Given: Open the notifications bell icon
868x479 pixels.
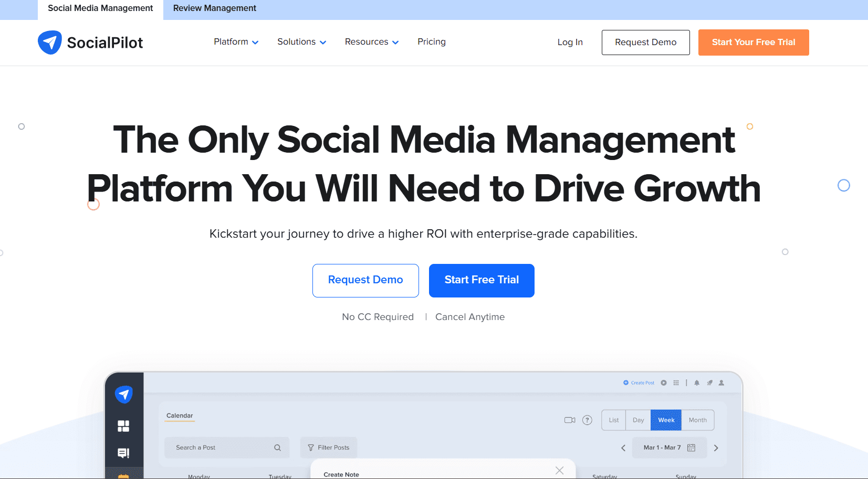Looking at the screenshot, I should tap(696, 382).
